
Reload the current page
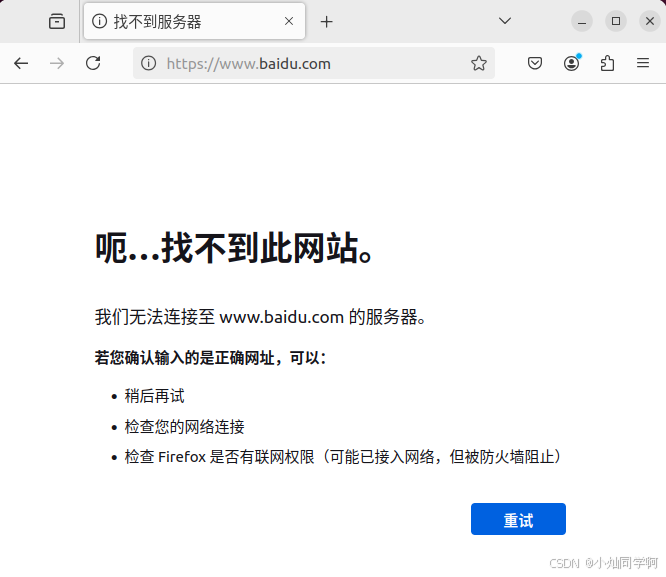click(93, 63)
